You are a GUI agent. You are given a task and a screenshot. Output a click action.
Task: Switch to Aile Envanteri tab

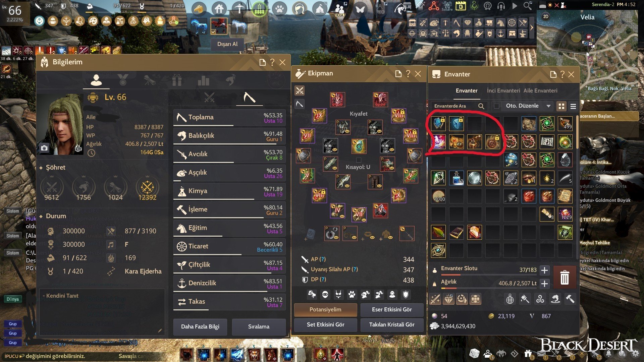point(540,90)
